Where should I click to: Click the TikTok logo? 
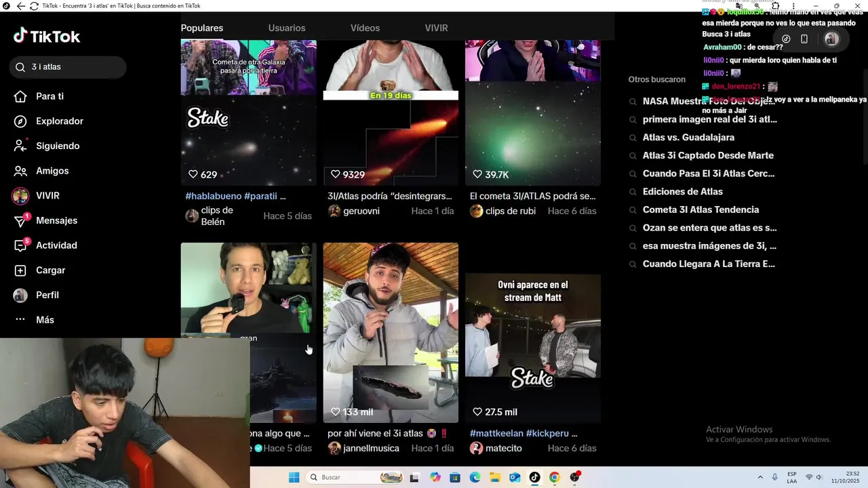[47, 37]
